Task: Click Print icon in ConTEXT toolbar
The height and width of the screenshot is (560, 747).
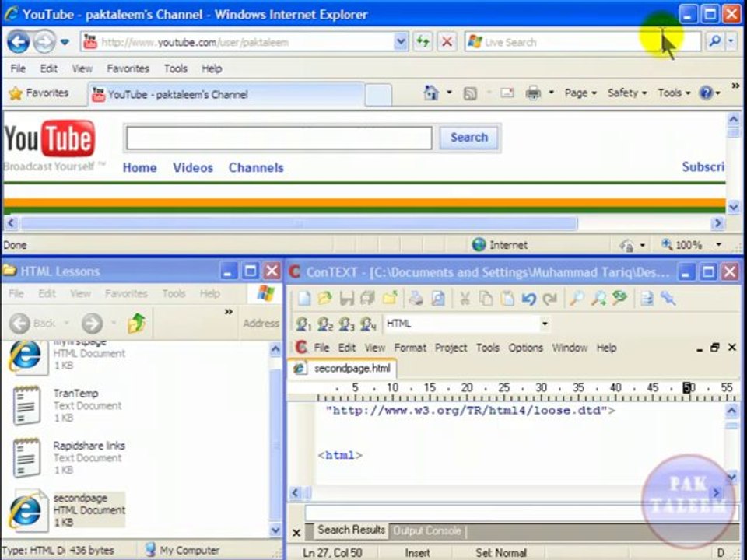Action: (416, 298)
